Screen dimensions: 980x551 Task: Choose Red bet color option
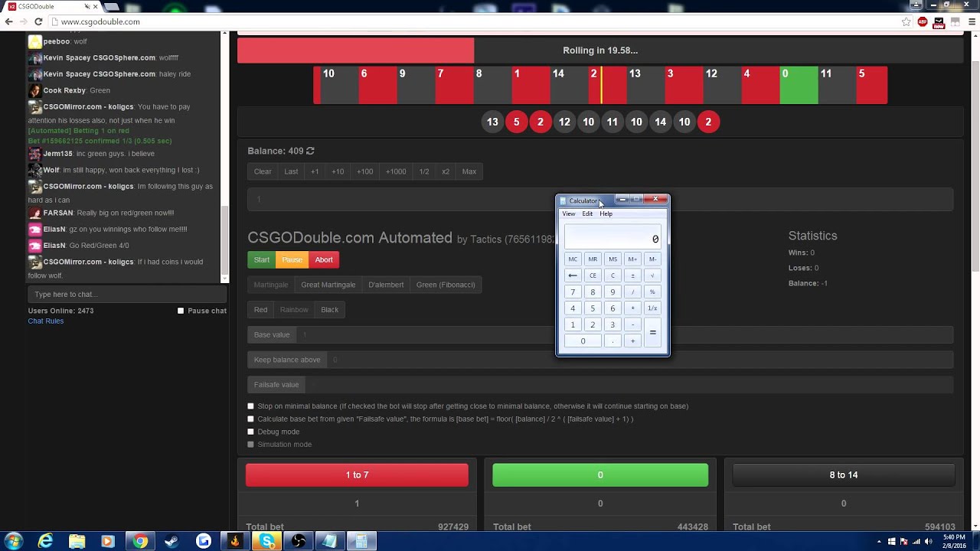[x=261, y=310]
